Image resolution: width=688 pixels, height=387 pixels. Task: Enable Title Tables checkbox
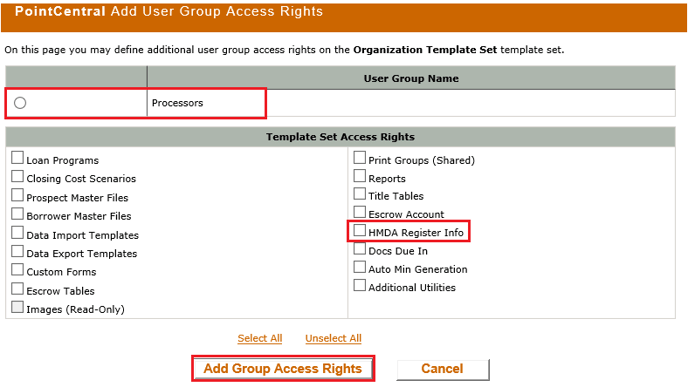point(359,194)
